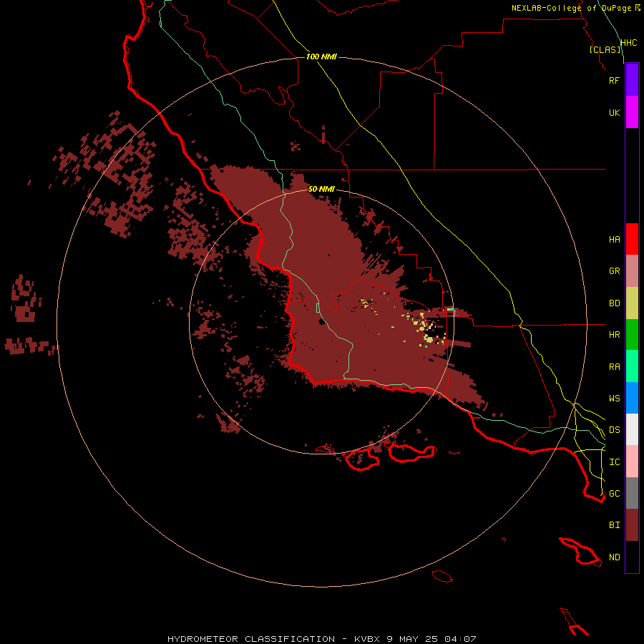Click the HHC product label
Viewport: 644px width, 644px height.
click(x=628, y=43)
